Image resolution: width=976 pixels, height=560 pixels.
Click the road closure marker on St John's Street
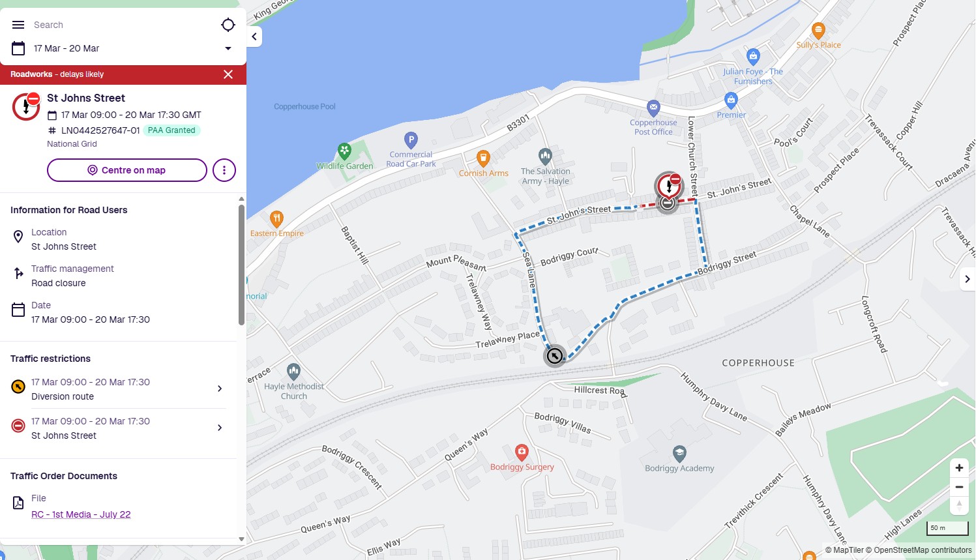click(x=668, y=186)
